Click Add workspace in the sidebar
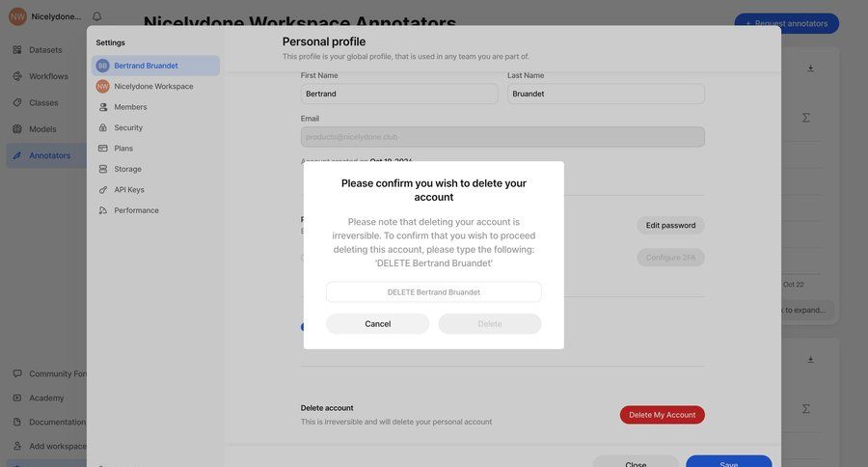This screenshot has height=467, width=868. coord(57,446)
